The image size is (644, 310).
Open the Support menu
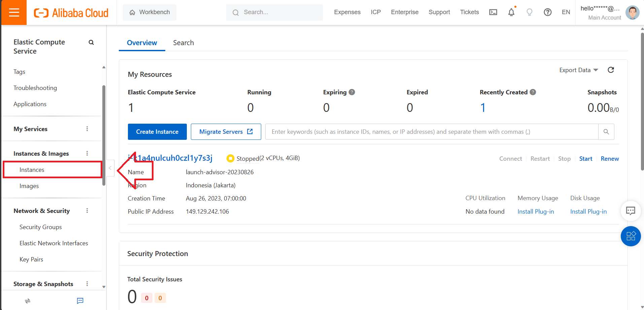point(439,12)
